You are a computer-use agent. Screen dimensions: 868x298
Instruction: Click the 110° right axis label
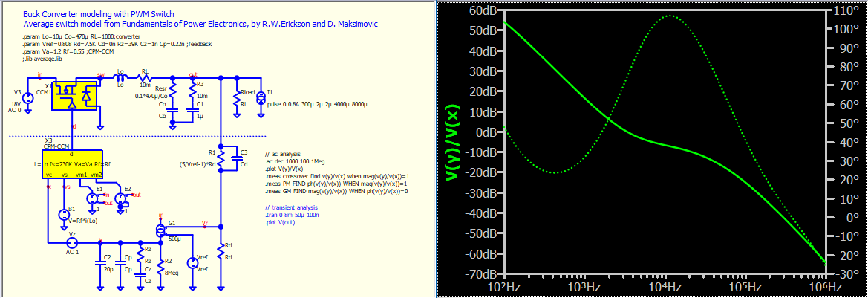pos(844,10)
